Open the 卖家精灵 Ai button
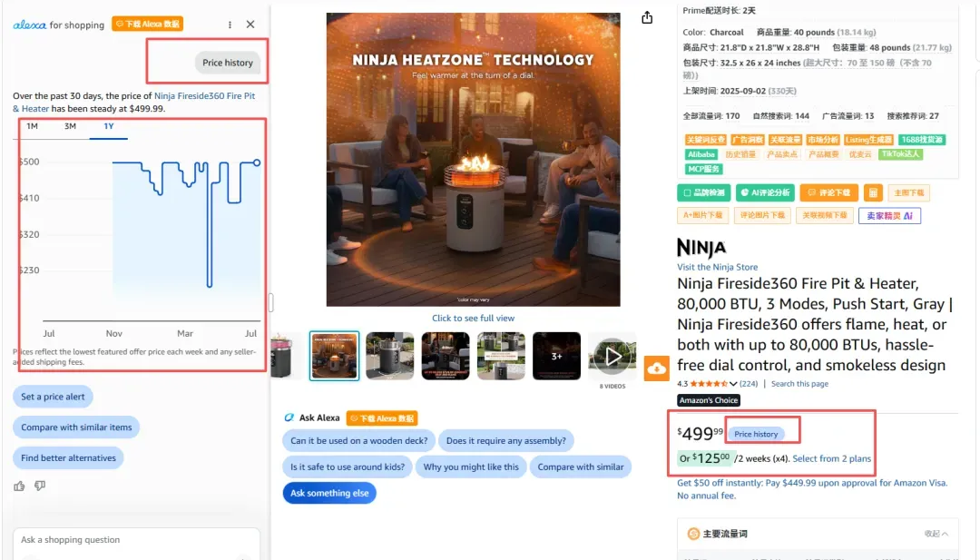Screen dimensions: 980x560 [889, 216]
